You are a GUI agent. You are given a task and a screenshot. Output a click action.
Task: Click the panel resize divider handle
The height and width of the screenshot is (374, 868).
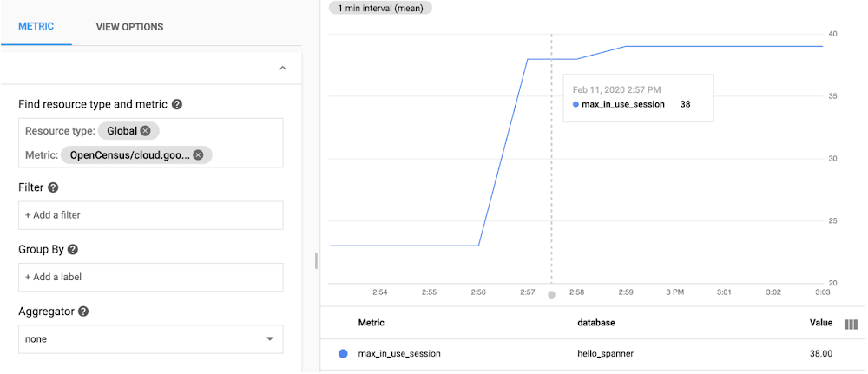pyautogui.click(x=316, y=260)
